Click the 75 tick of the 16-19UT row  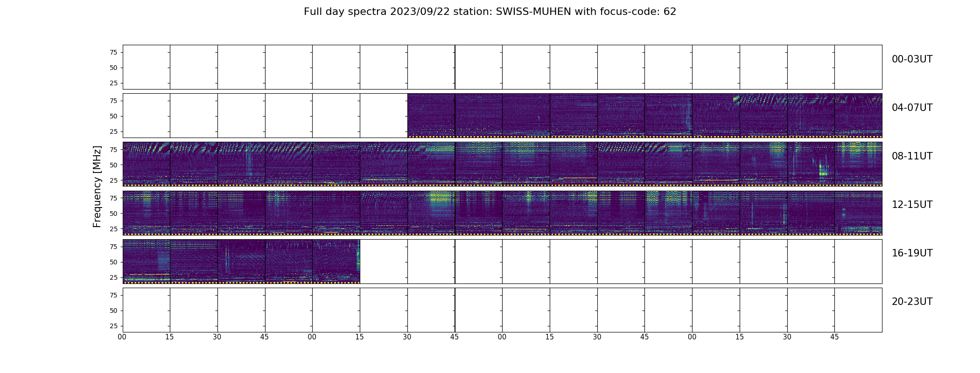click(113, 247)
